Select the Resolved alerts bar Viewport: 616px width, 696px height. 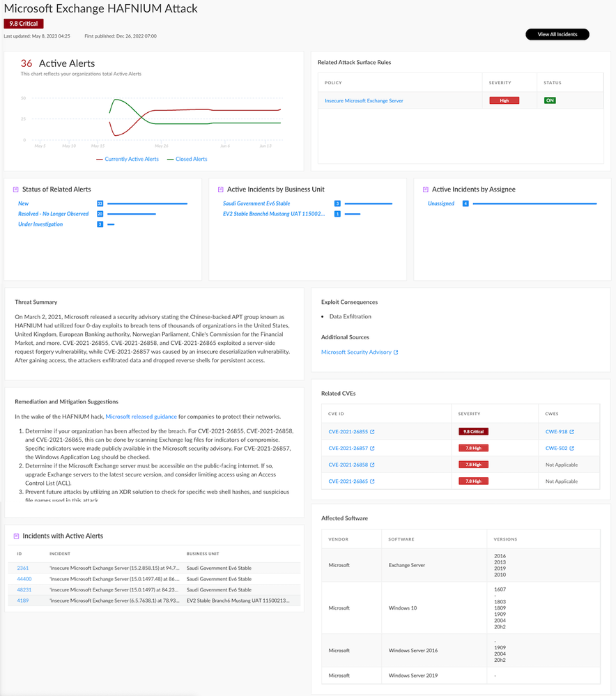[132, 214]
